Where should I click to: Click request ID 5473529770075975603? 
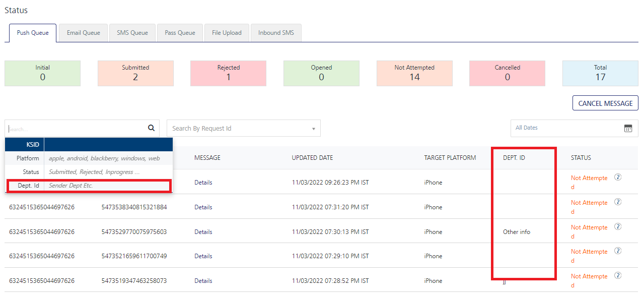(134, 232)
